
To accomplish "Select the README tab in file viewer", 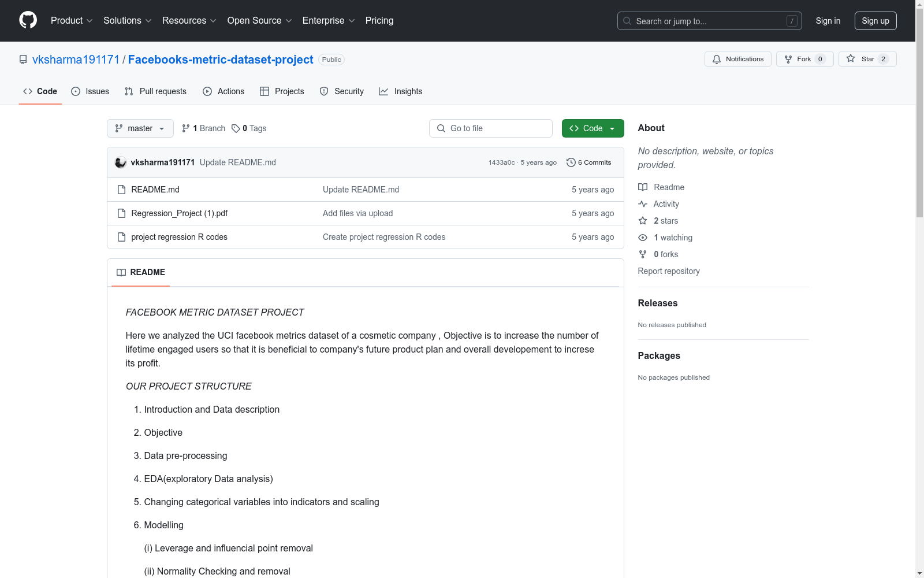I will 141,272.
